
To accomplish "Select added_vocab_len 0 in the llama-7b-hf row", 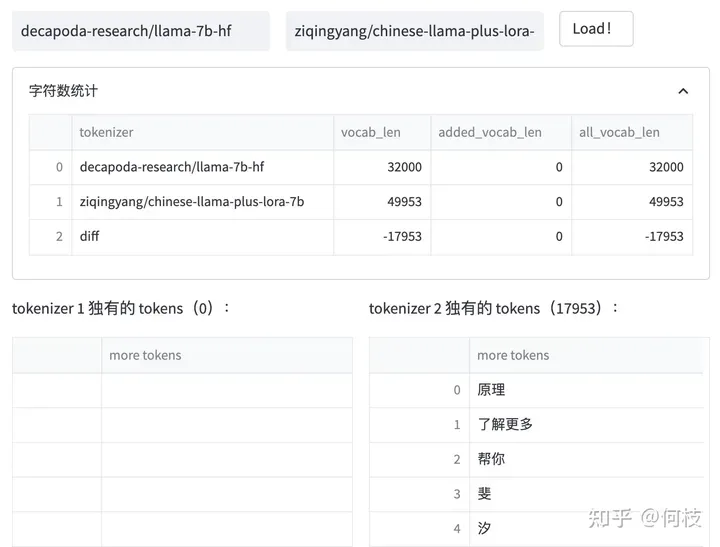I will pos(501,167).
